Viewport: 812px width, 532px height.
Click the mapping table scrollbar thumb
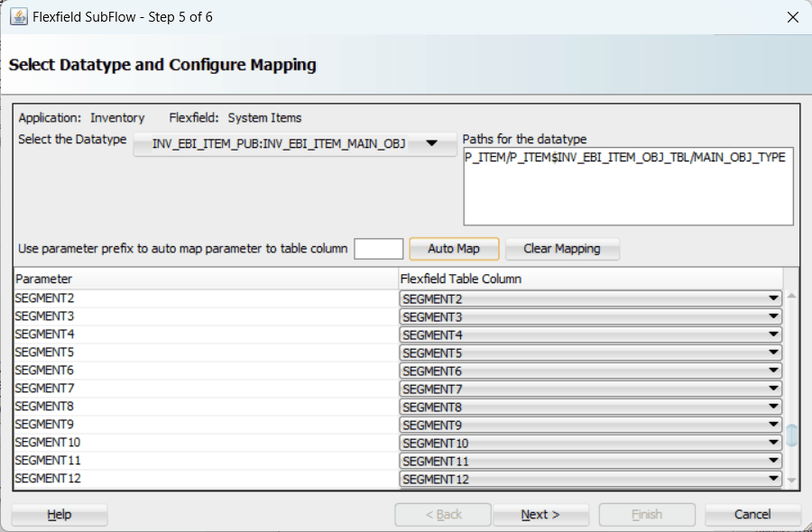click(792, 436)
